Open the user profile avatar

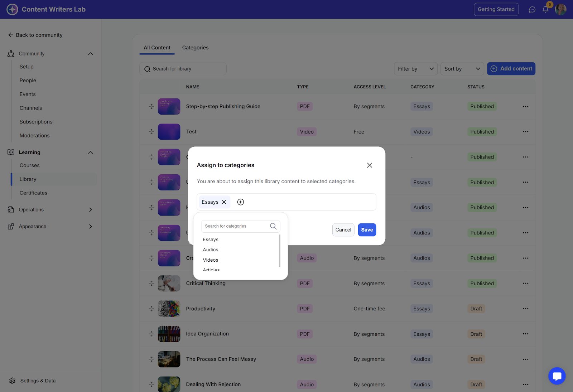[560, 10]
